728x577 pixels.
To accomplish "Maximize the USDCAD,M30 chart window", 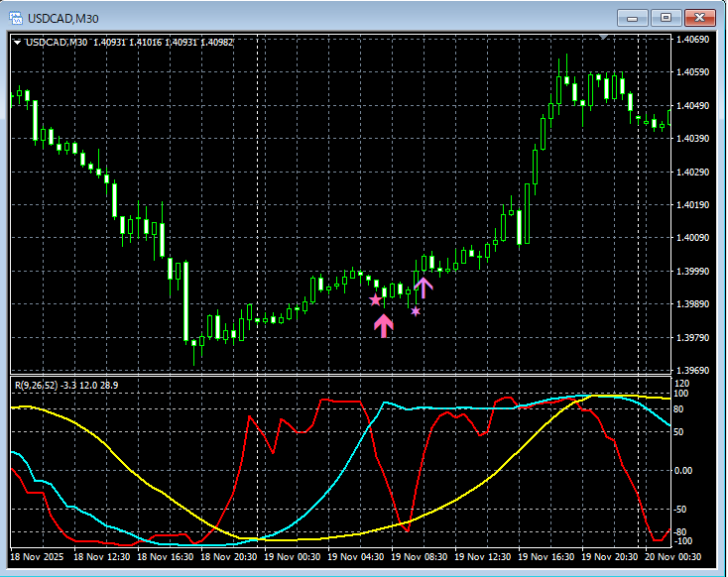I will click(x=666, y=18).
